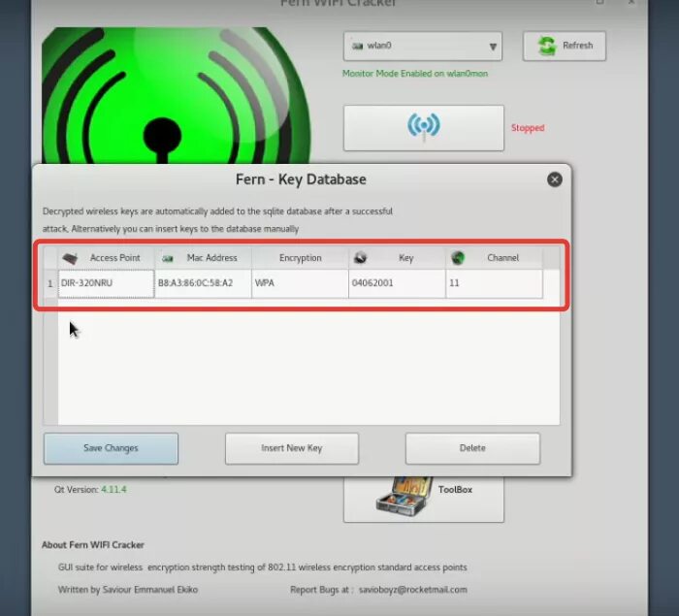Click the toolbox suitcase icon

pos(404,497)
